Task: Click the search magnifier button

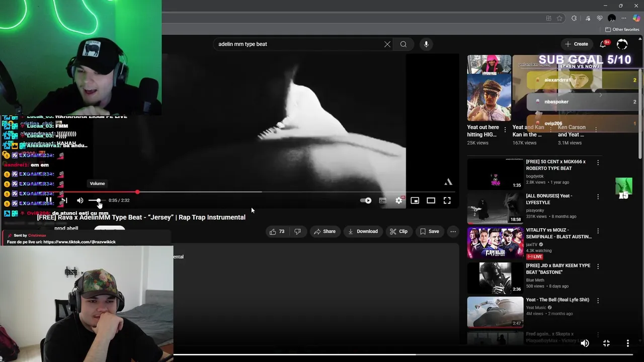Action: point(403,44)
